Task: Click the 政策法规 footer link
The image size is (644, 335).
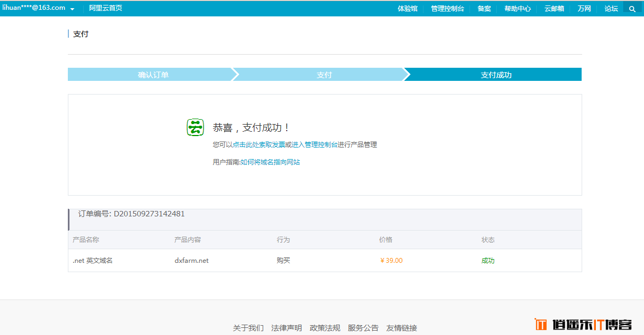Action: pyautogui.click(x=325, y=328)
